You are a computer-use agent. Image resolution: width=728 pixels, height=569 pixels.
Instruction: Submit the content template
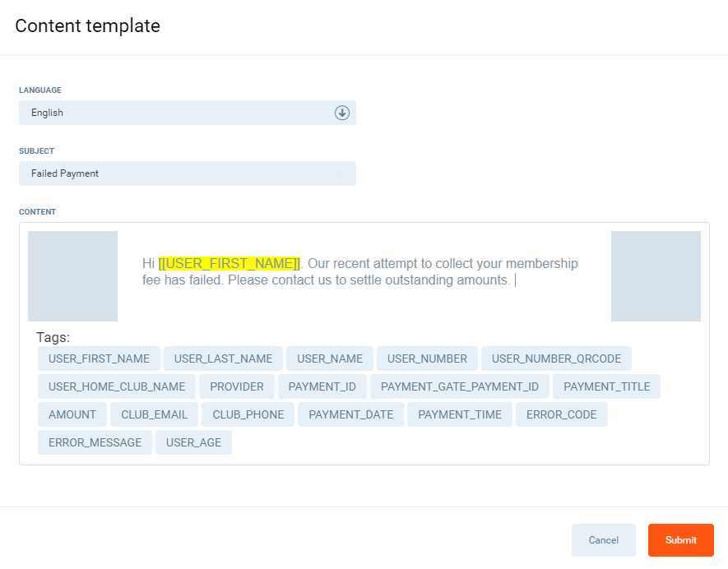[x=680, y=540]
